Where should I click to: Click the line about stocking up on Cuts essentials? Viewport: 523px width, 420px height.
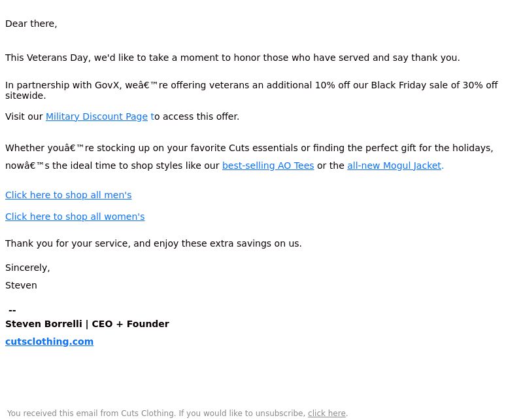click(249, 148)
